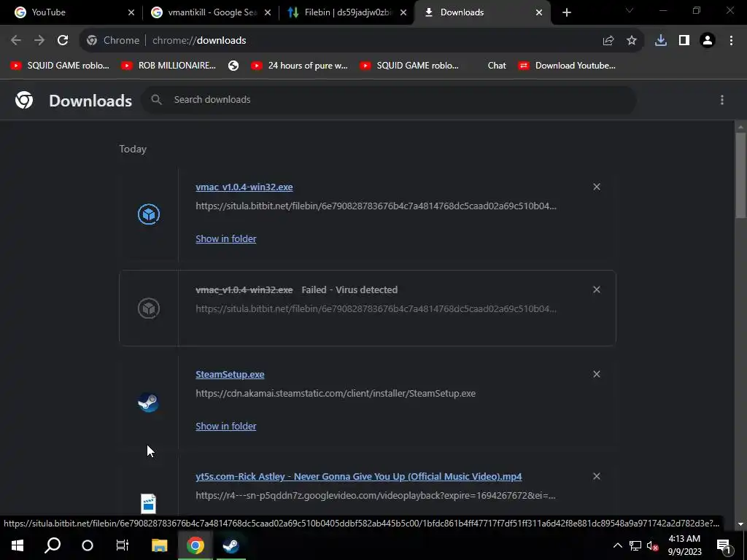Open the taskbar clock showing 4:13 AM
747x560 pixels.
click(x=684, y=545)
